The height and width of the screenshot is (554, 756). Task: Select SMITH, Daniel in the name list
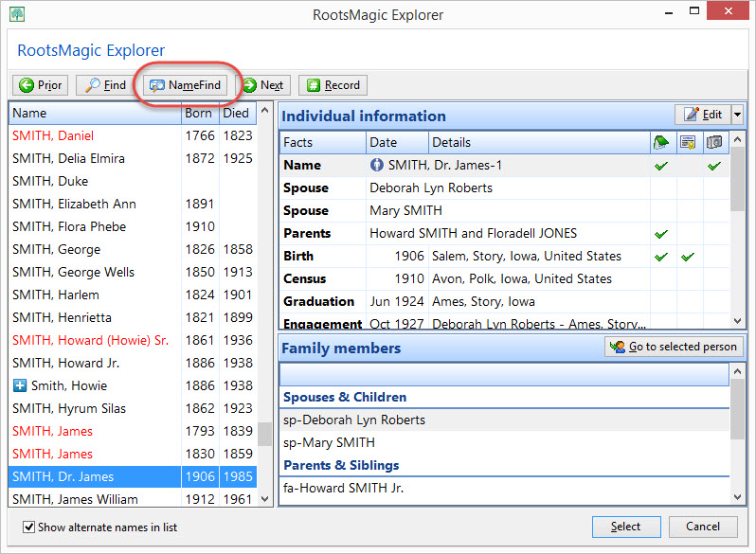click(x=133, y=136)
